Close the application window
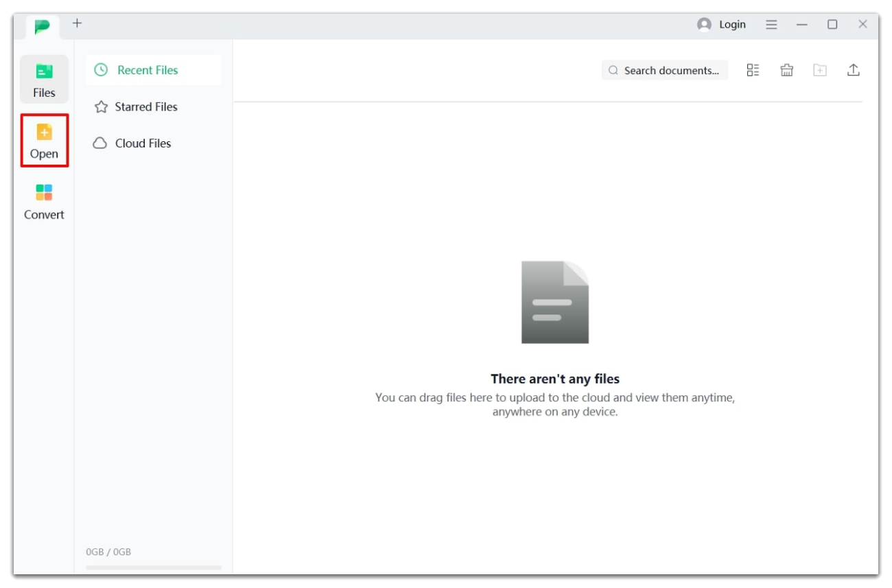 863,24
